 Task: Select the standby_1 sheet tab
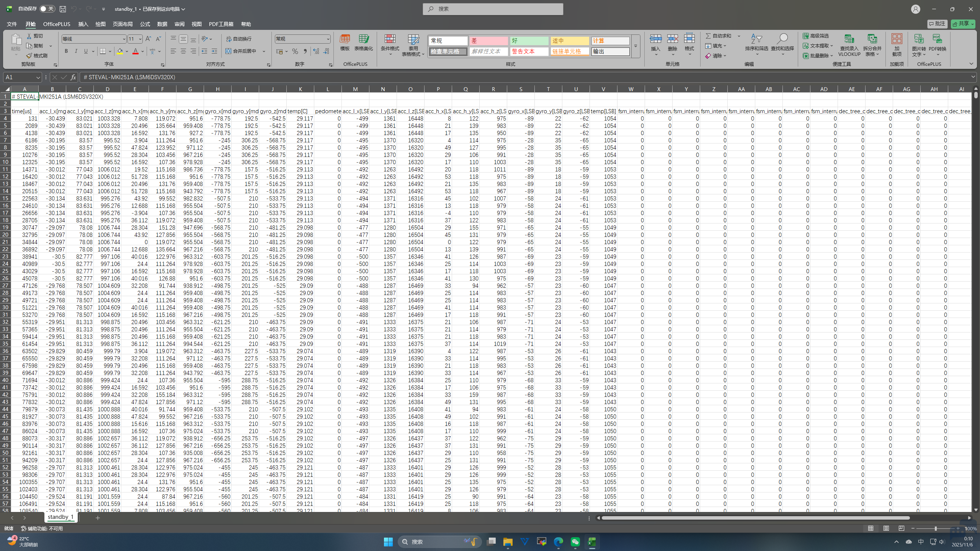click(60, 517)
